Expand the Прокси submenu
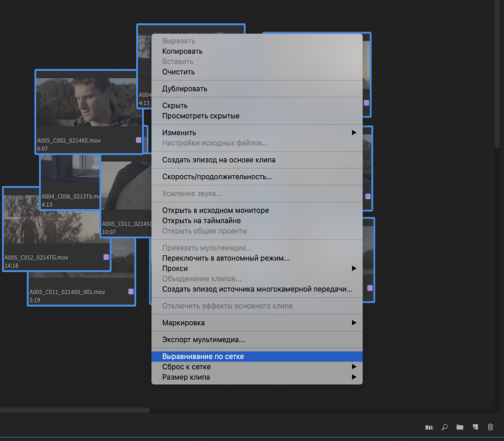The height and width of the screenshot is (441, 504). (257, 269)
